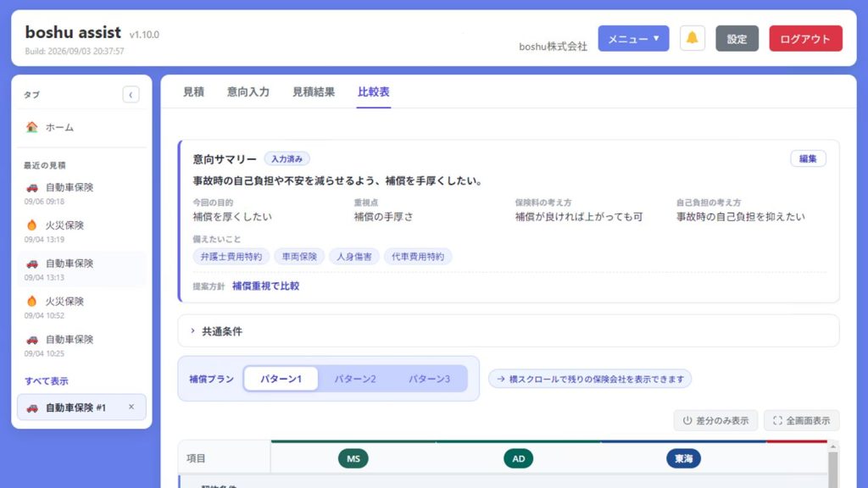Open 火災保険 estimate dated 09/04 10:52

[81, 308]
